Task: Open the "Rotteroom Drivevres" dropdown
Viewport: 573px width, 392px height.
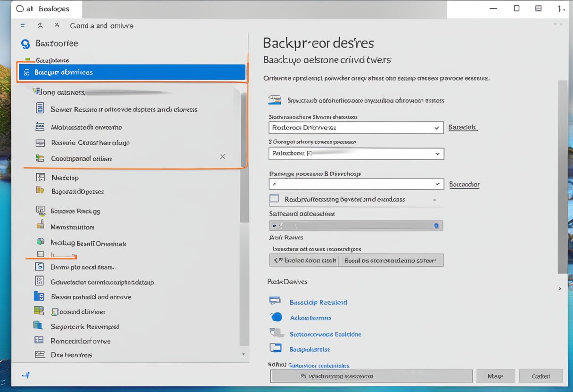Action: click(x=356, y=128)
